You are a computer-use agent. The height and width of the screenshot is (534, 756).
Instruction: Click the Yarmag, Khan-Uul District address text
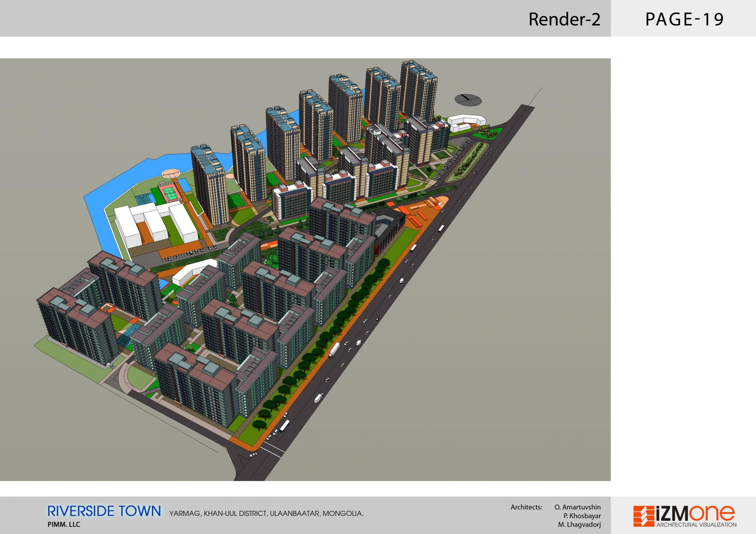tap(266, 514)
